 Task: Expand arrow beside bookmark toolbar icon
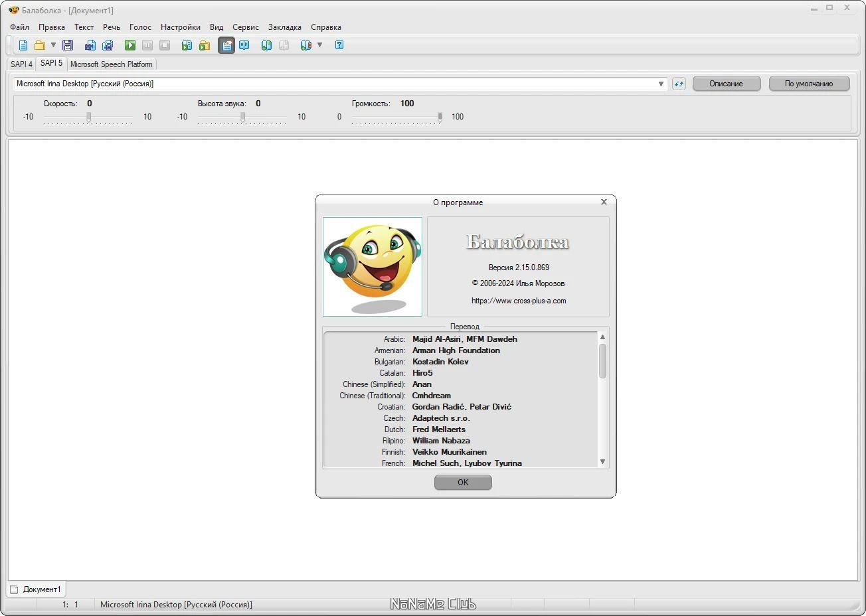pos(319,45)
